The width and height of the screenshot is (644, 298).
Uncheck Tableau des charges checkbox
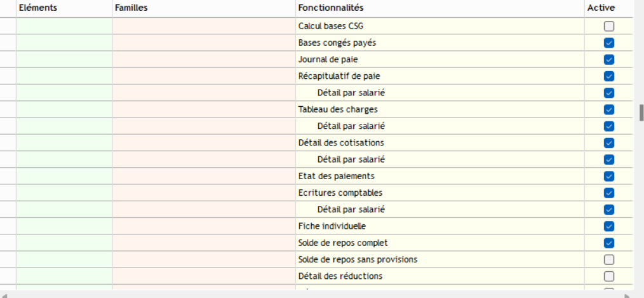[x=609, y=109]
